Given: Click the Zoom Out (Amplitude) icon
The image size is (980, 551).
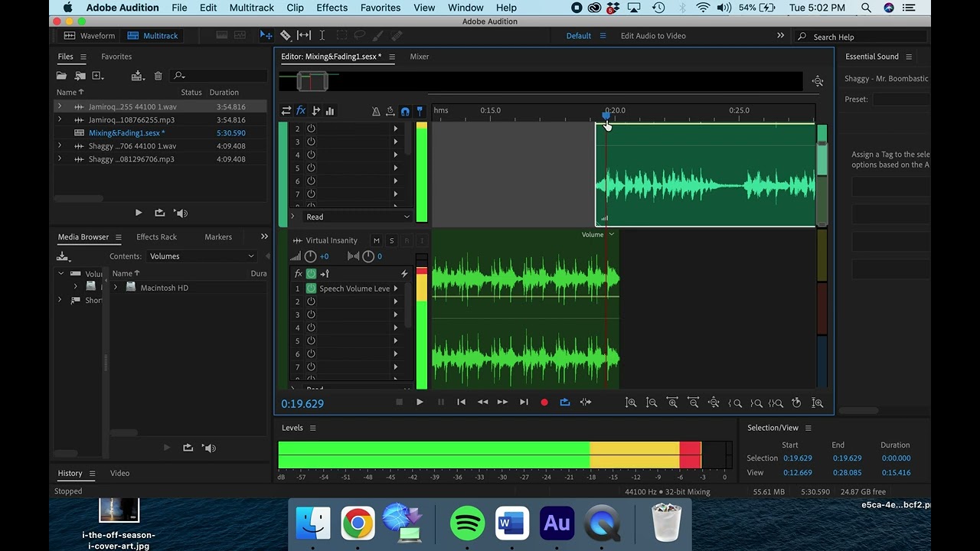Looking at the screenshot, I should (652, 403).
